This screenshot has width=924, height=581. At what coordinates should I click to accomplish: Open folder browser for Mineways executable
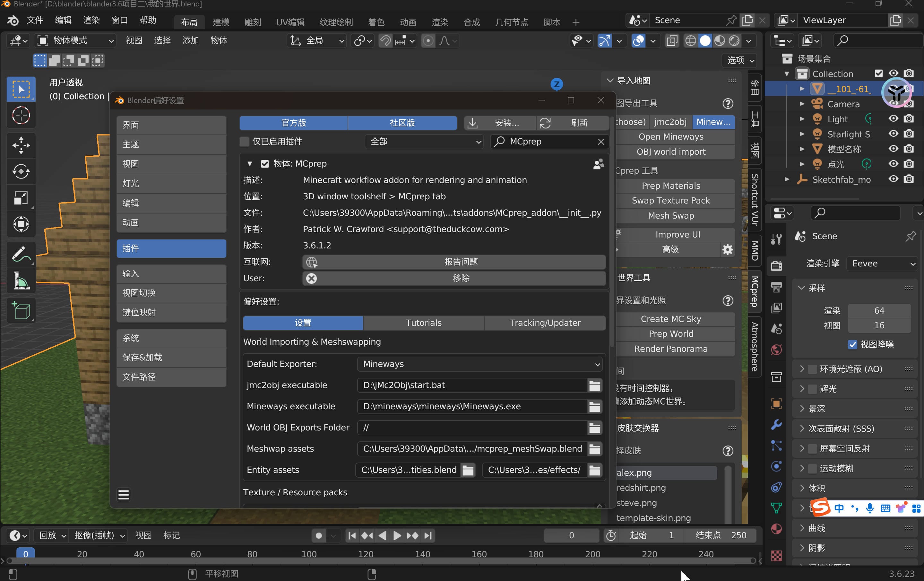(594, 406)
